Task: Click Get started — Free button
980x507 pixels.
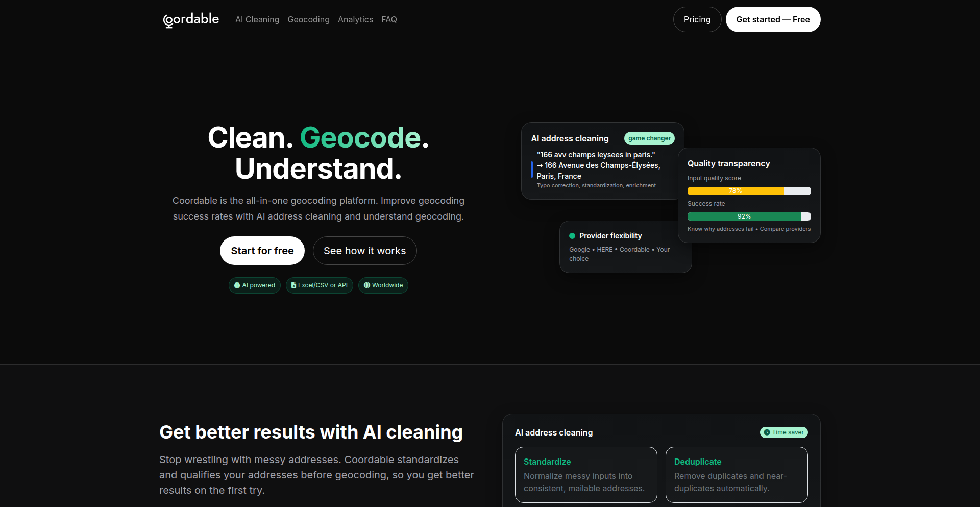Action: coord(773,19)
